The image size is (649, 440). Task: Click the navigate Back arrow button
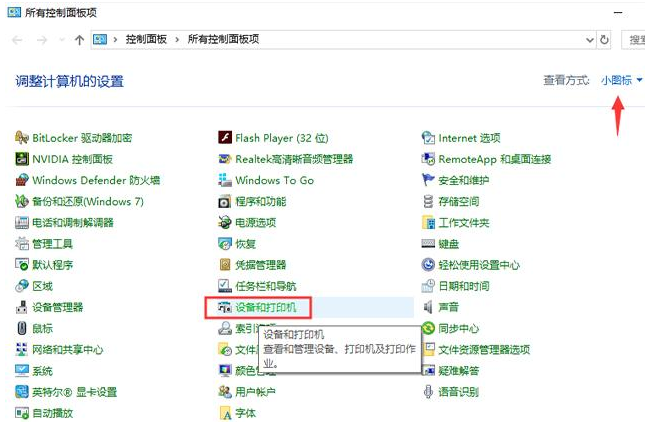(17, 39)
